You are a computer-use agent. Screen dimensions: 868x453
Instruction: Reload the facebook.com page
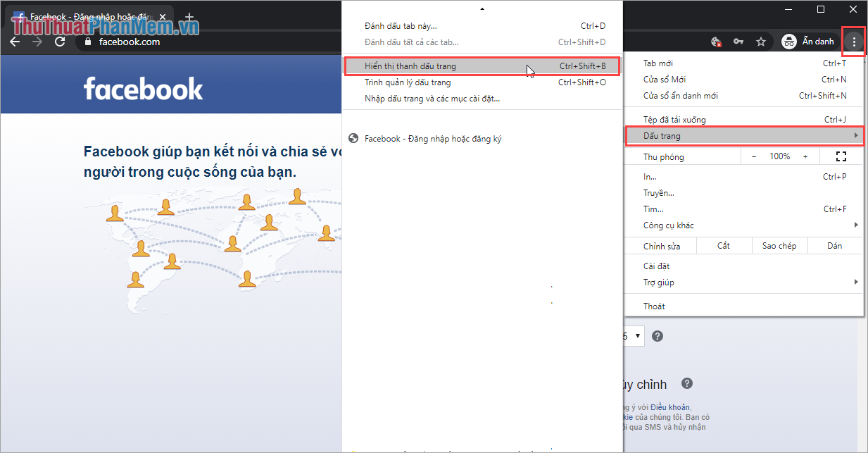(x=60, y=42)
